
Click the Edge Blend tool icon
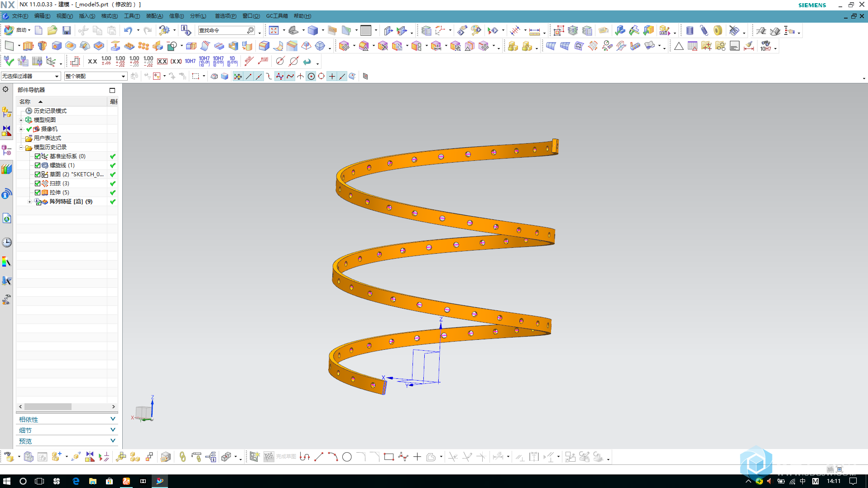264,46
